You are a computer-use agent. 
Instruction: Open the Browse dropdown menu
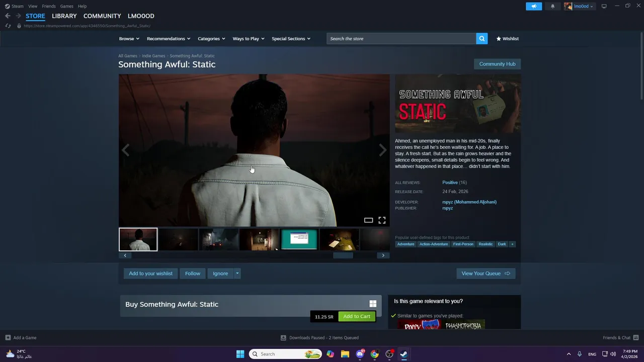[x=129, y=39]
